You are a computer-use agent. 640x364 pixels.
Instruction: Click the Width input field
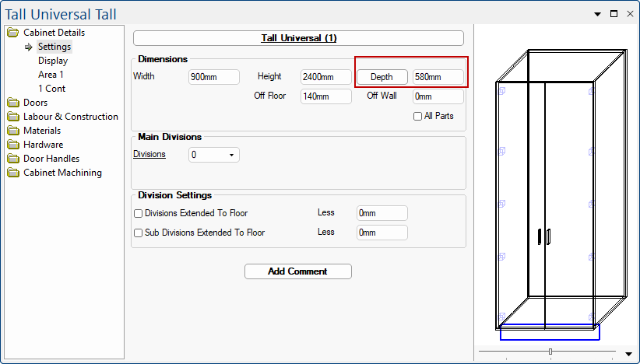(213, 77)
